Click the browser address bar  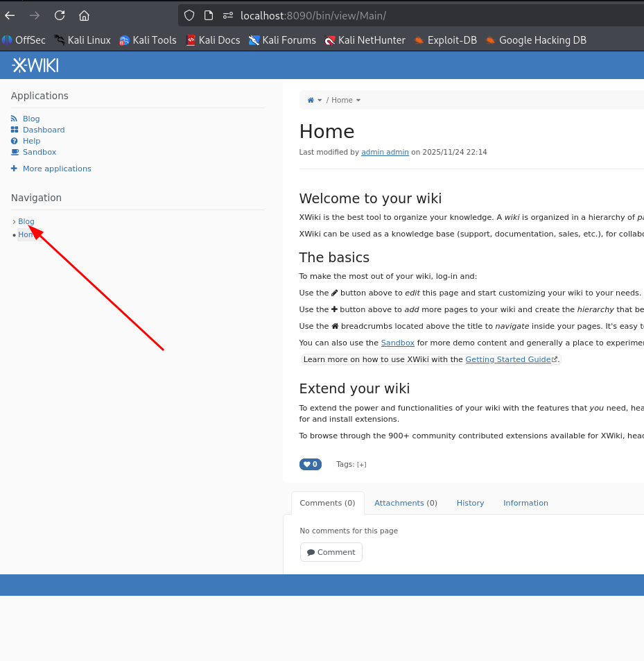[416, 15]
